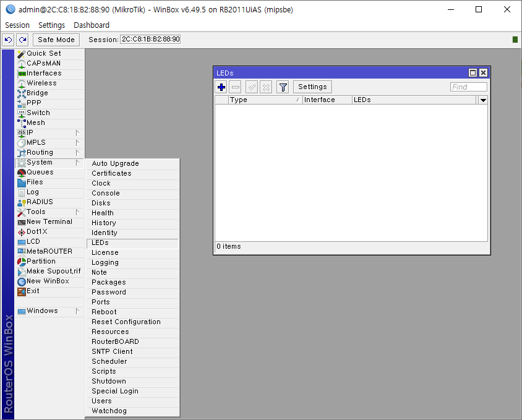Add new LED entry with plus icon
The image size is (522, 420).
coord(221,87)
